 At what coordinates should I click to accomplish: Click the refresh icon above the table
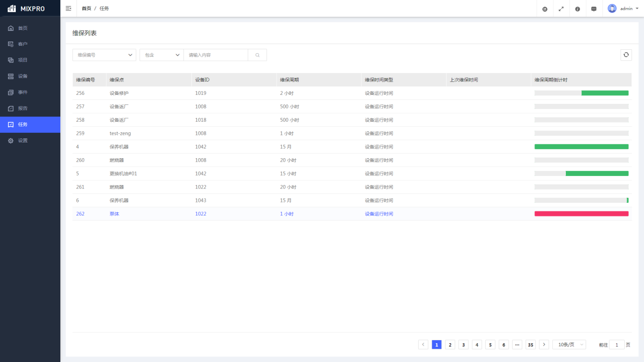point(626,55)
